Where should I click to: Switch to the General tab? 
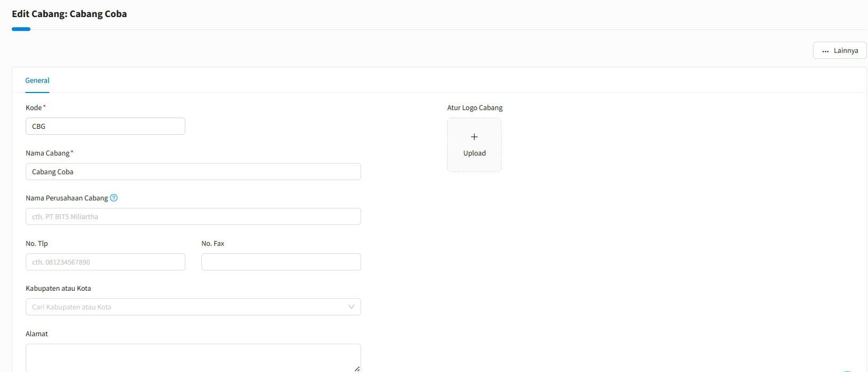click(x=37, y=81)
